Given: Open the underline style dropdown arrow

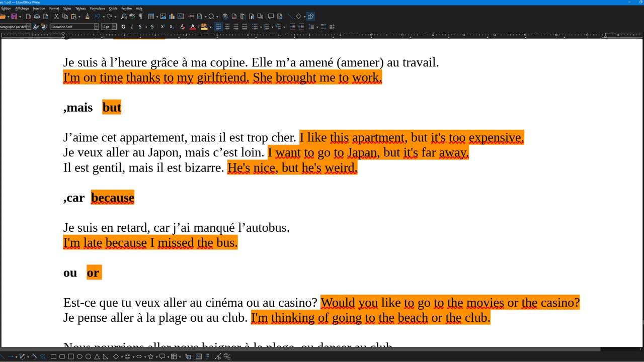Looking at the screenshot, I should coord(146,27).
